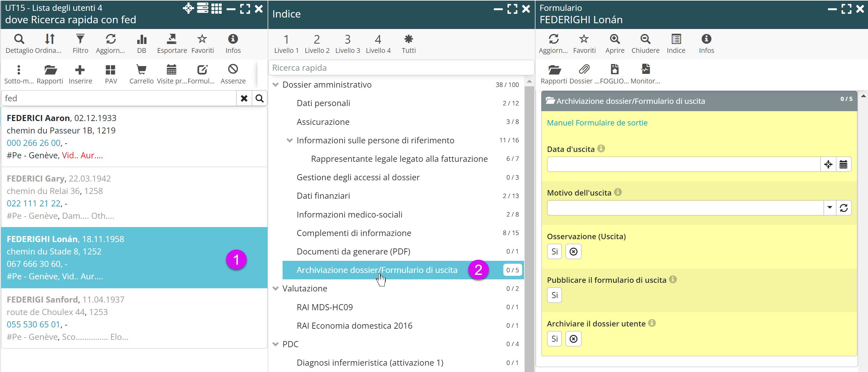Click phone number 022 111 21 22
The width and height of the screenshot is (868, 372).
tap(34, 204)
